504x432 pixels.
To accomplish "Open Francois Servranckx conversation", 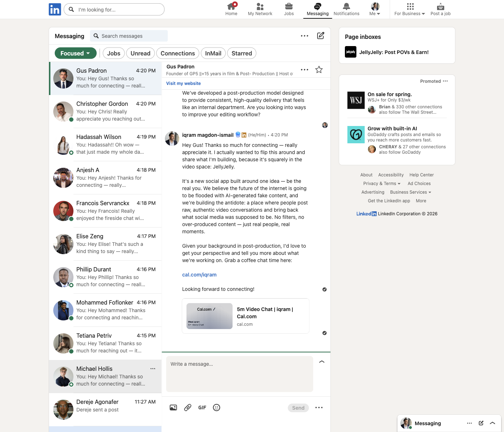I will [105, 211].
